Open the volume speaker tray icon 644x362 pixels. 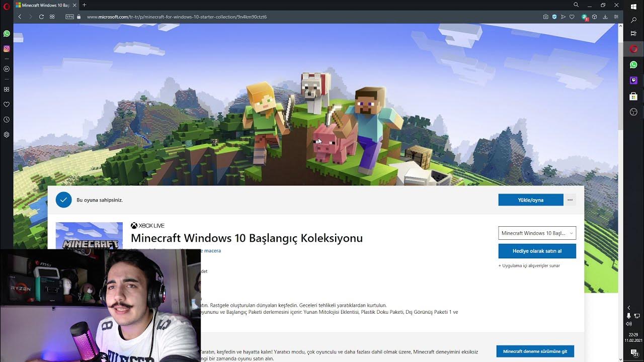click(x=629, y=324)
